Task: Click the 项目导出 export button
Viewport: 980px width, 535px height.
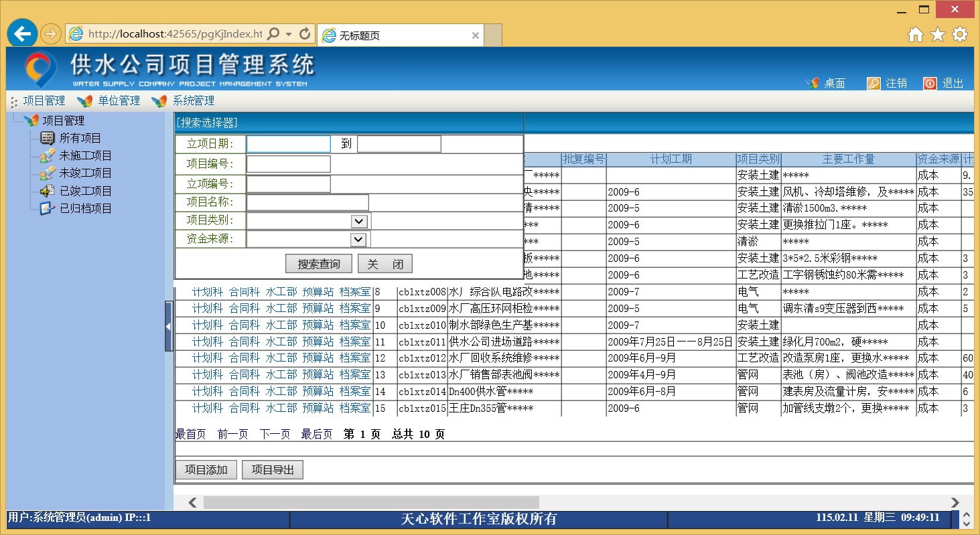Action: click(273, 470)
